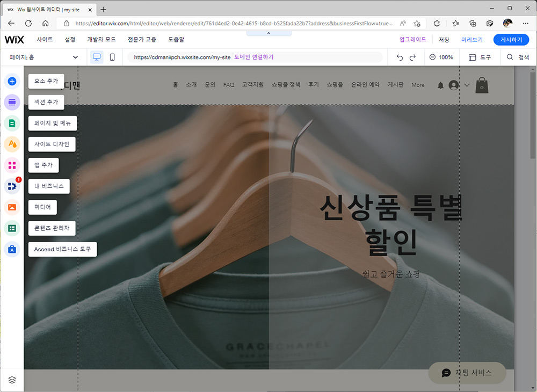Switch to mobile view icon
This screenshot has height=392, width=537.
pos(112,57)
